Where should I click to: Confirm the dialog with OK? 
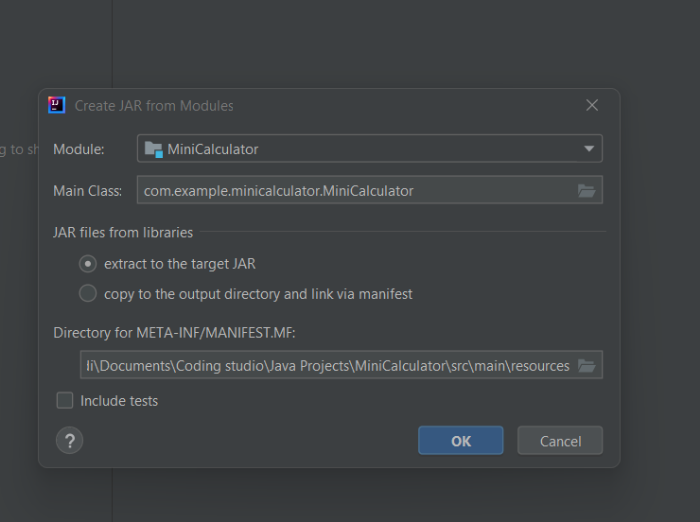coord(460,441)
